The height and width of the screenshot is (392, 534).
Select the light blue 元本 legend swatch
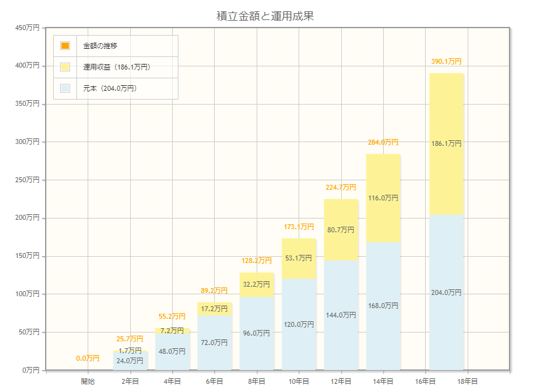pyautogui.click(x=65, y=88)
